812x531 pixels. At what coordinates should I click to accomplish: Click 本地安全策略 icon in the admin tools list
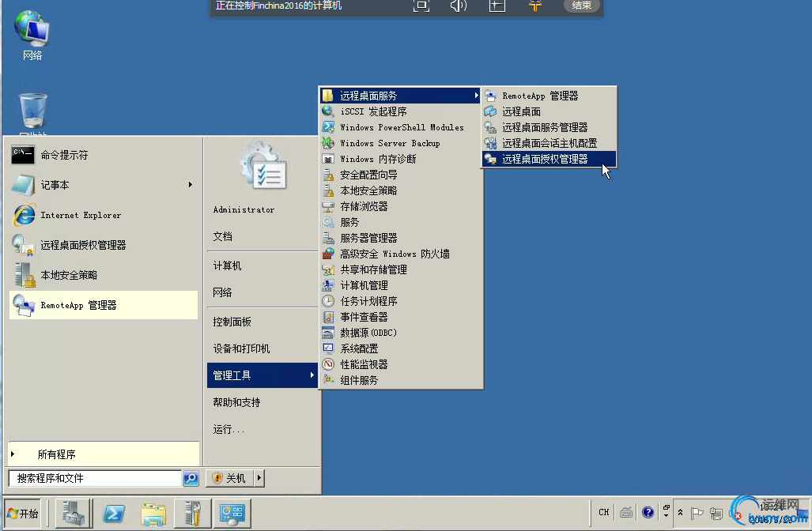click(x=328, y=190)
